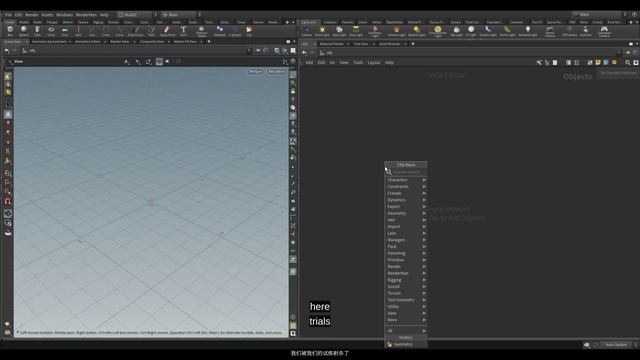Open the Windows menu
The height and width of the screenshot is (360, 640).
point(64,15)
